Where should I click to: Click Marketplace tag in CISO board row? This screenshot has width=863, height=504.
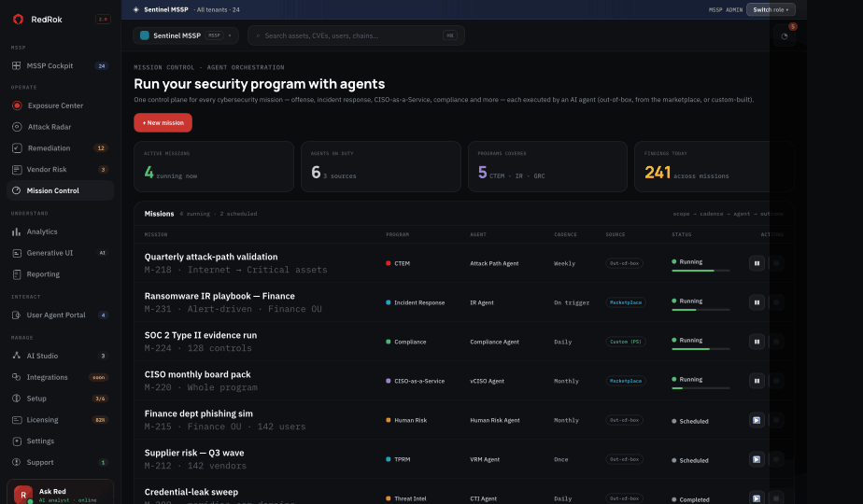click(x=626, y=381)
